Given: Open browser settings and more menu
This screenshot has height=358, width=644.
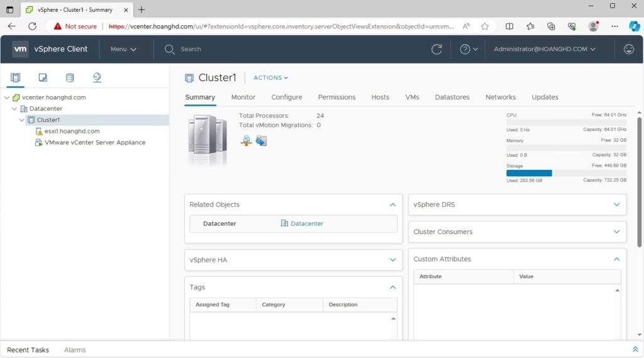Looking at the screenshot, I should 614,26.
